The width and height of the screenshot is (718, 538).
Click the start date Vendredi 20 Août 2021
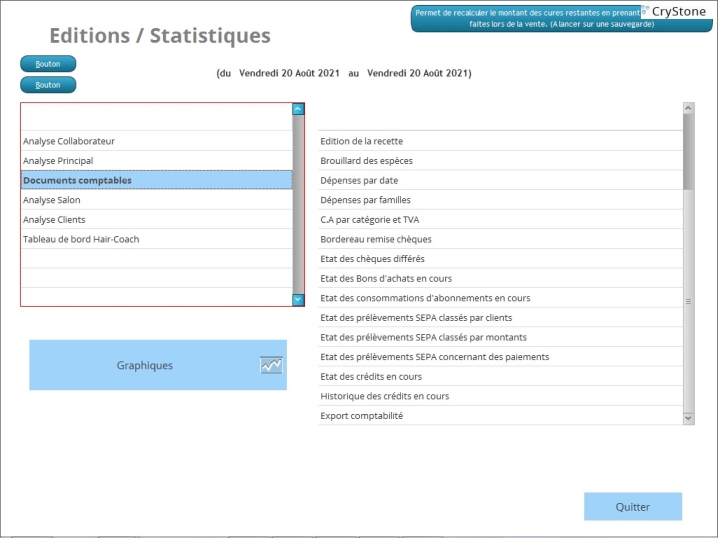(x=289, y=73)
